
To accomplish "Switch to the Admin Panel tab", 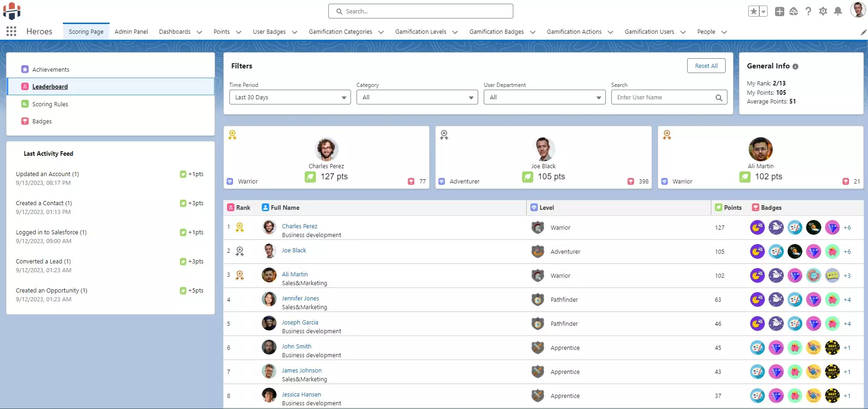I will coord(131,31).
